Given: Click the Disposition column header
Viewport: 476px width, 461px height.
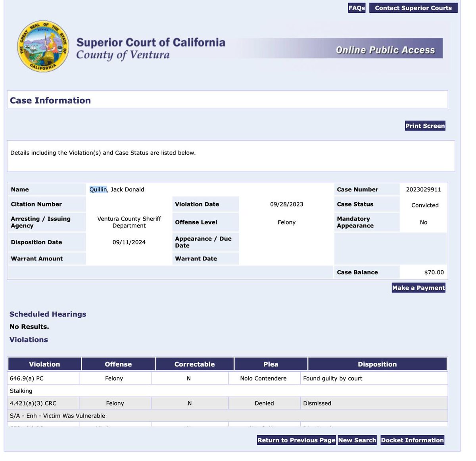Looking at the screenshot, I should click(377, 364).
